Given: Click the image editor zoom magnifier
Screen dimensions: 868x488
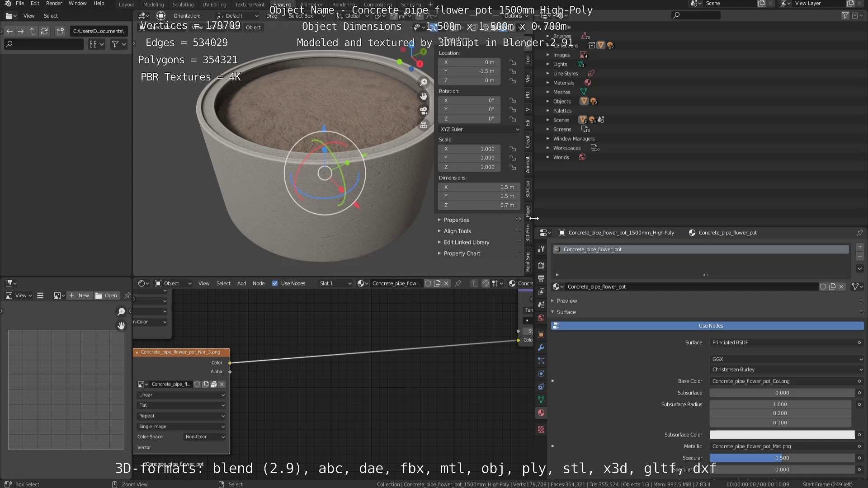Looking at the screenshot, I should (121, 312).
